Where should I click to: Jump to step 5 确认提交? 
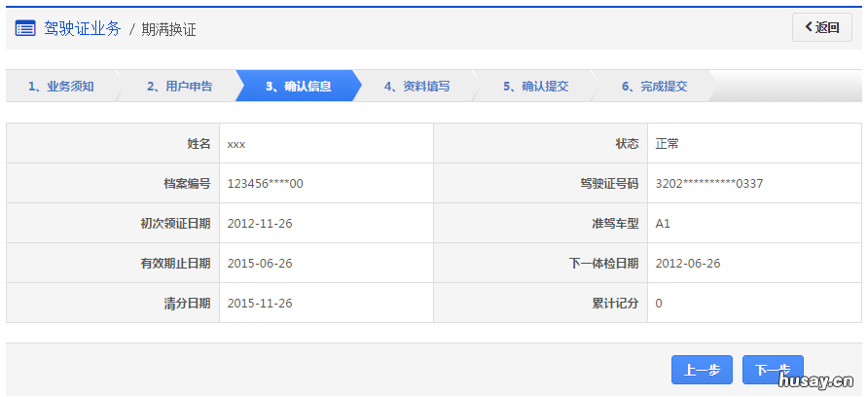tap(535, 87)
